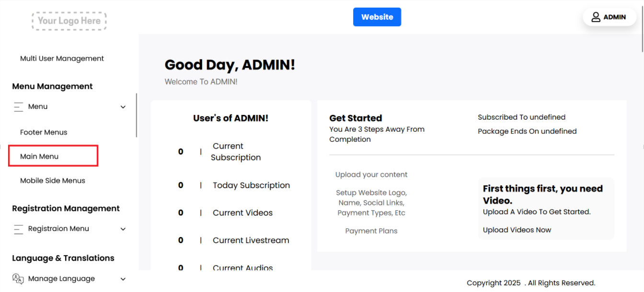Select Footer Menus in sidebar

44,132
